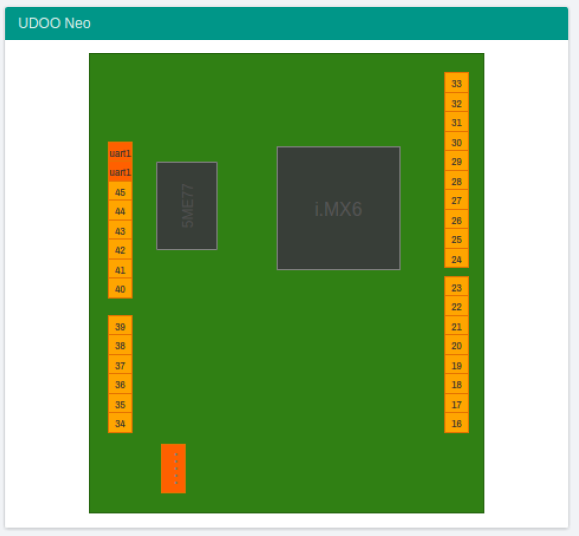Select pin 20

(456, 345)
